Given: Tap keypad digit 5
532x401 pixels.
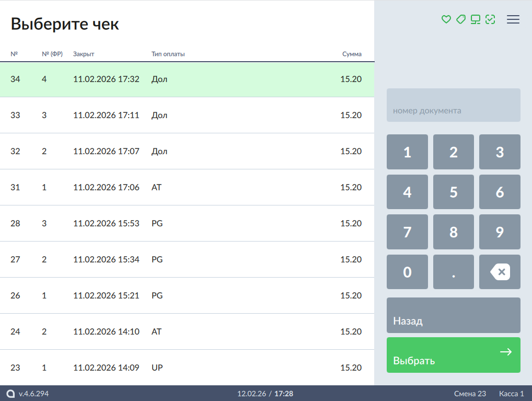Looking at the screenshot, I should (x=453, y=192).
